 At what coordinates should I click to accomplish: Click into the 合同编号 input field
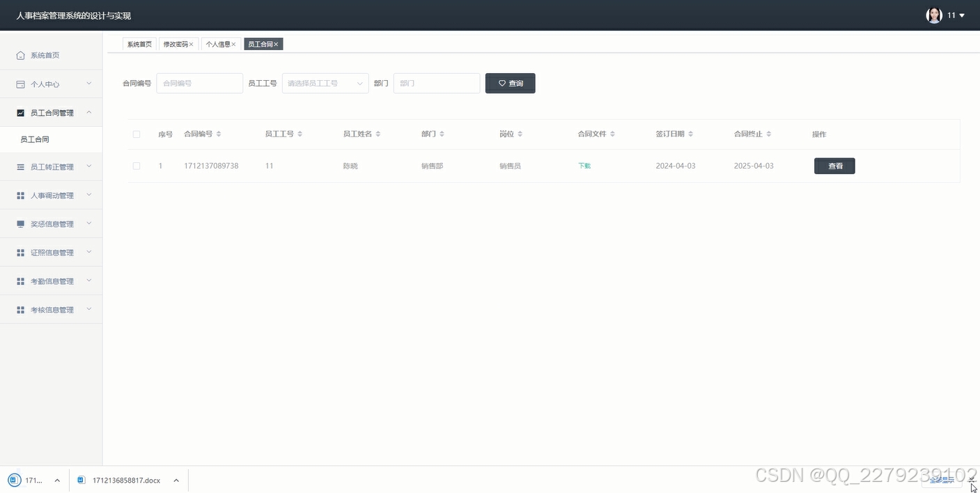(x=199, y=83)
